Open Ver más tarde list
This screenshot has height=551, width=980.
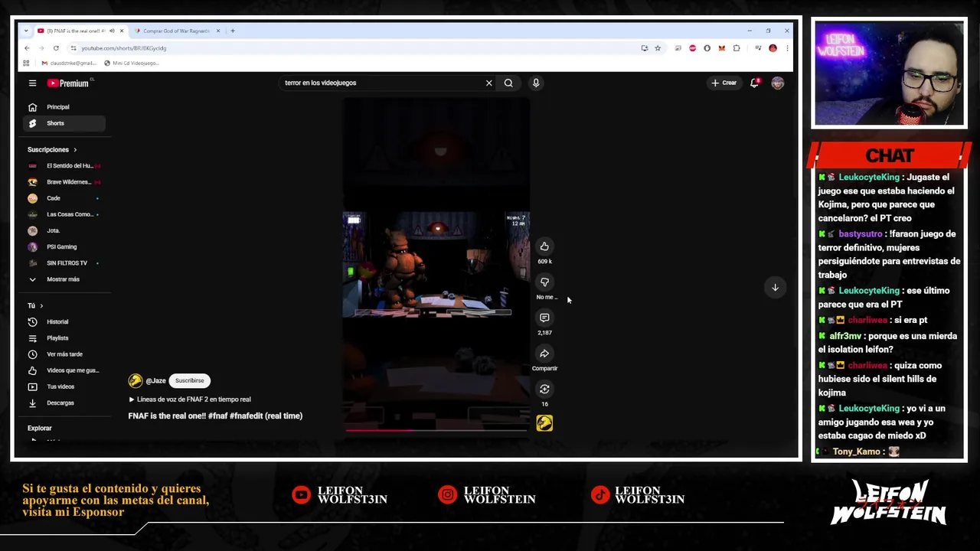[x=64, y=354]
